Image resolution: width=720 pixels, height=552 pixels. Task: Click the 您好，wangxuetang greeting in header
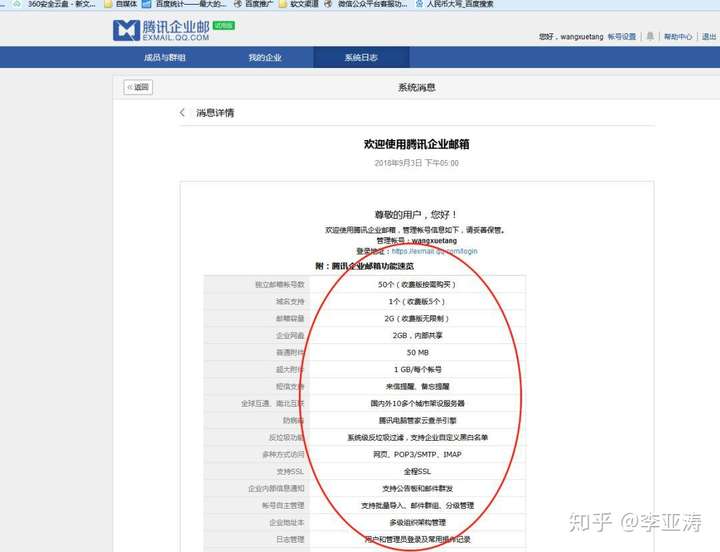tap(571, 36)
